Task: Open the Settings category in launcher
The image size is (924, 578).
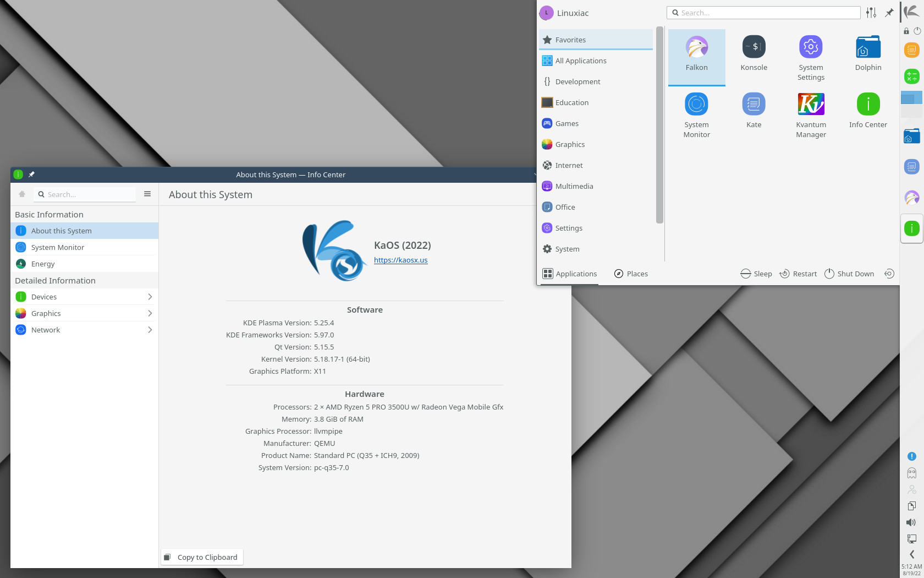Action: (x=596, y=228)
